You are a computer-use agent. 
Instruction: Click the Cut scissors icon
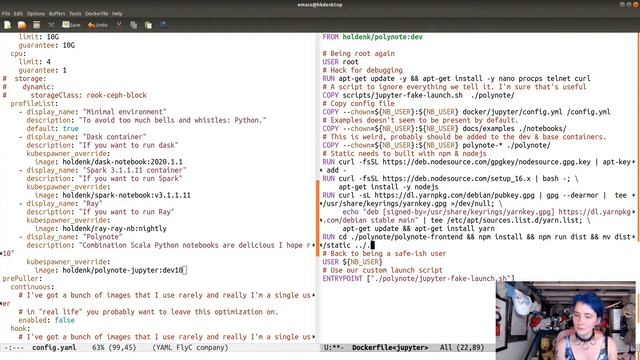pos(119,25)
